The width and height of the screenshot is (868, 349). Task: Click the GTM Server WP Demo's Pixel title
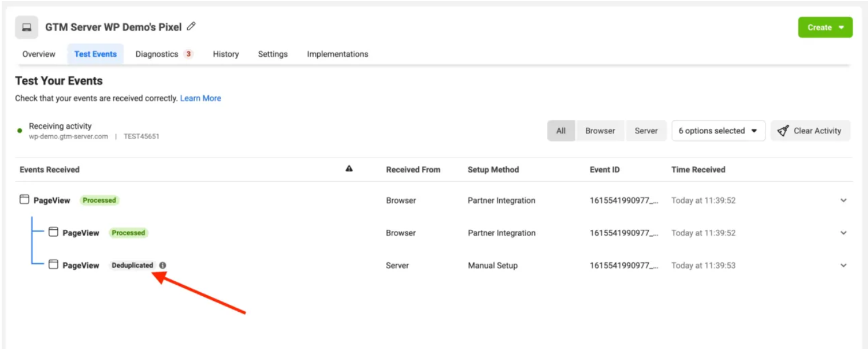click(x=113, y=27)
